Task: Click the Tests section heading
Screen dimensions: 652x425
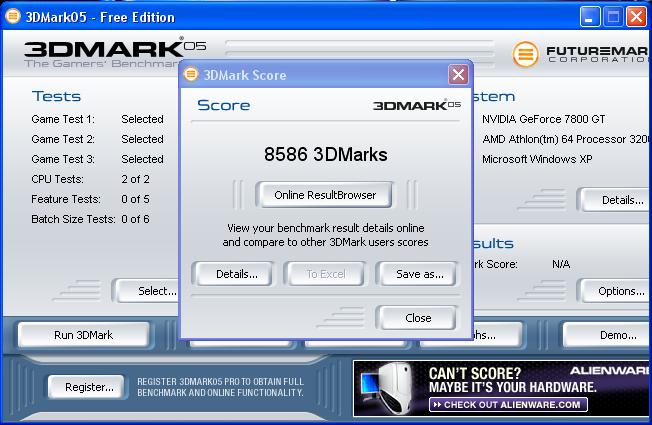Action: click(x=57, y=96)
